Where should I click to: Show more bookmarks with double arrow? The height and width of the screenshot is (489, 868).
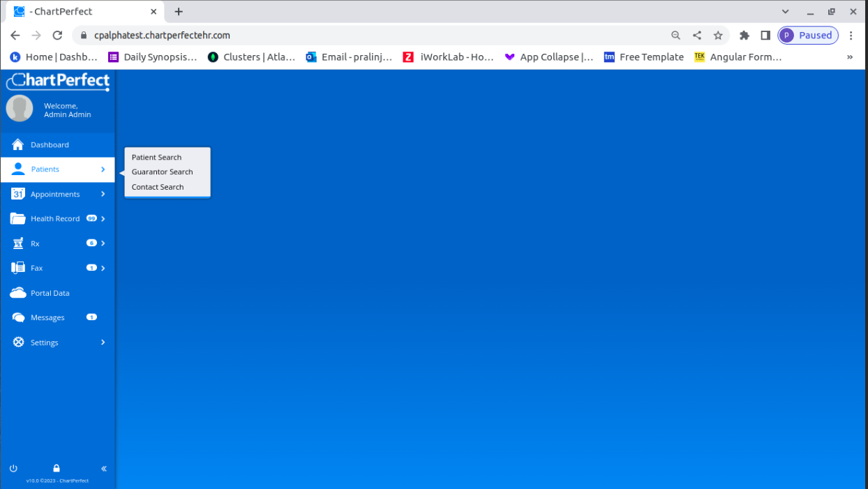tap(850, 57)
